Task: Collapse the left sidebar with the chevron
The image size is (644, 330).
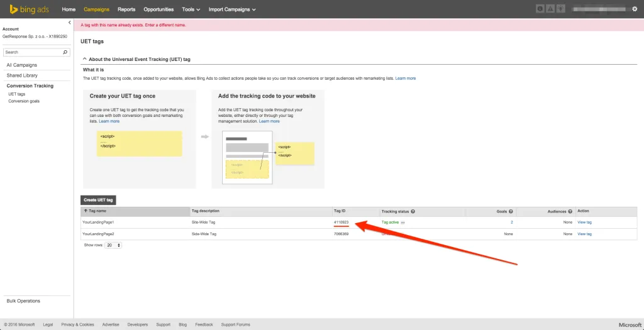Action: click(69, 23)
